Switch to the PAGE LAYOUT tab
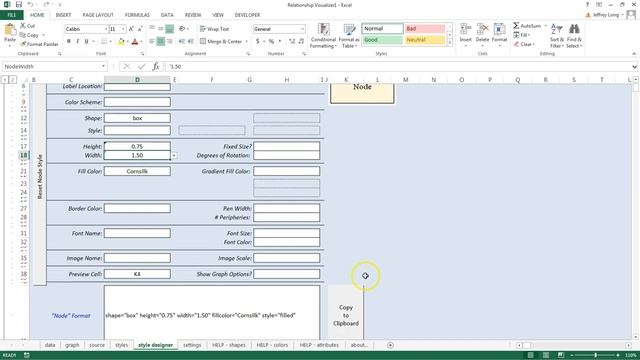The height and width of the screenshot is (360, 640). [98, 15]
